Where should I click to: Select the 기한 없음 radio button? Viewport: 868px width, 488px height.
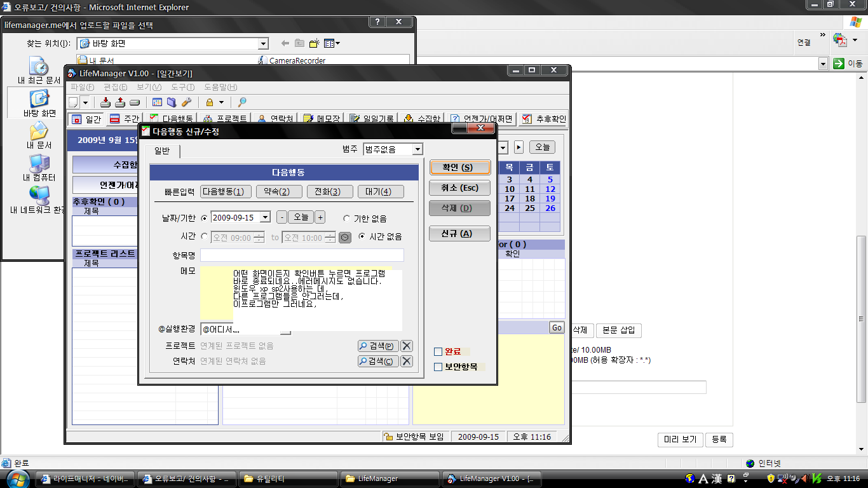coord(346,219)
